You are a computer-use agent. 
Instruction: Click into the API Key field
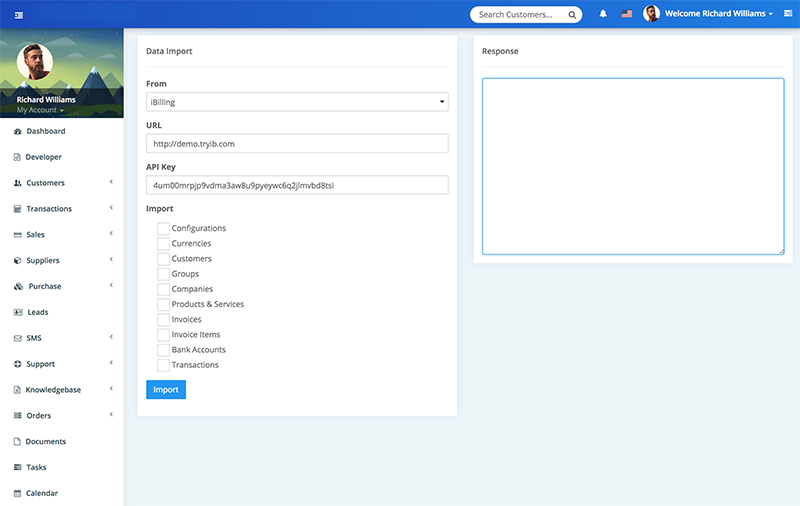coord(297,185)
